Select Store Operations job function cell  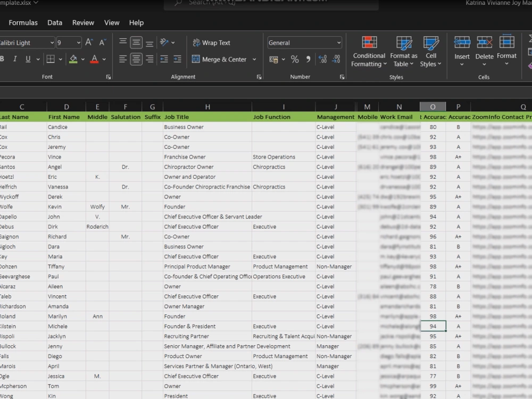coord(284,157)
